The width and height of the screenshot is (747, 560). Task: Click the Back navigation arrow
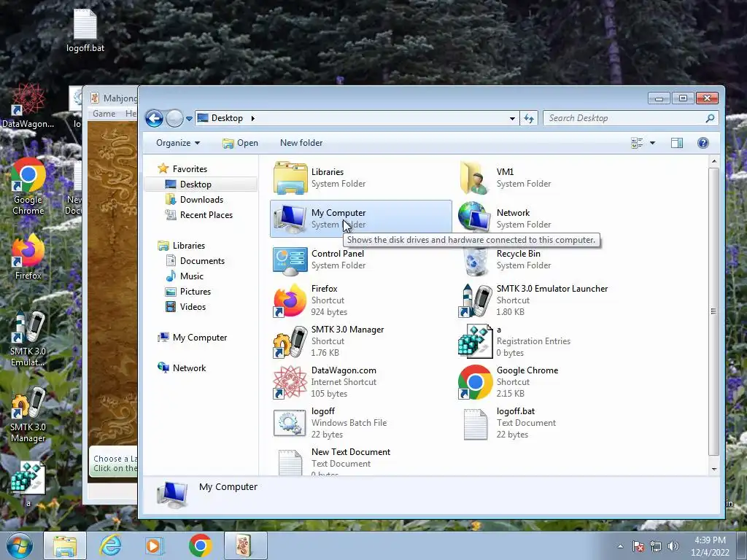coord(154,118)
